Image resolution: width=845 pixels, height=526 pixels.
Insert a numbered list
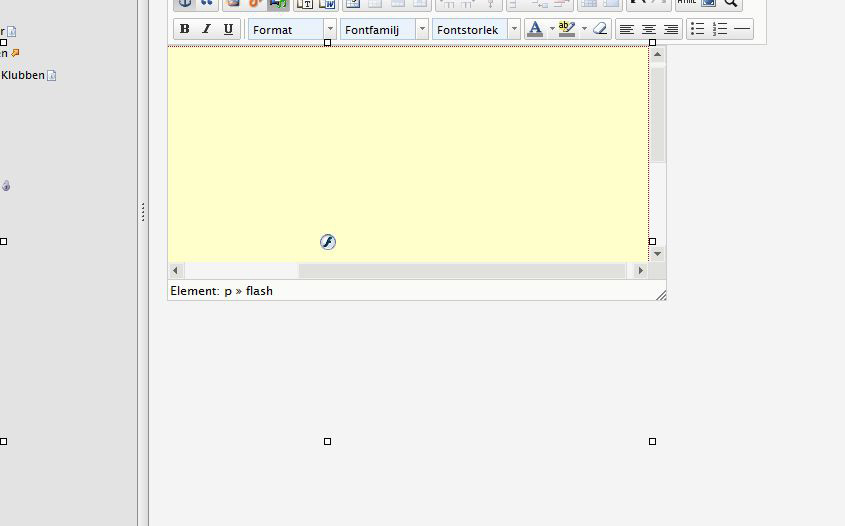[719, 29]
